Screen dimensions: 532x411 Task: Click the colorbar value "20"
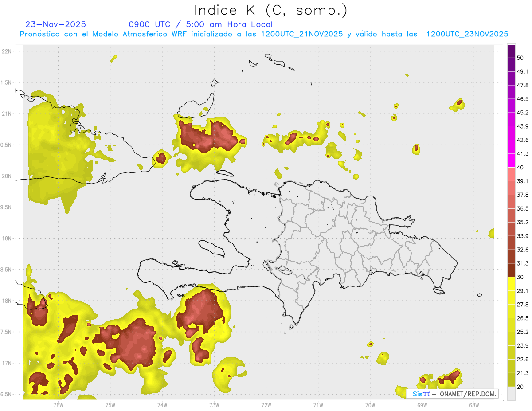pos(520,387)
